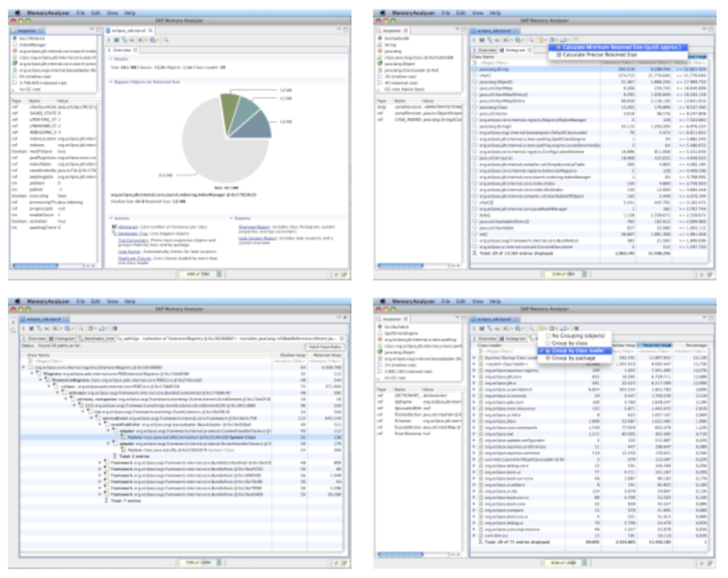The image size is (728, 578).
Task: Run garbage collector trash icon in Overview window status bar
Action: pyautogui.click(x=219, y=274)
